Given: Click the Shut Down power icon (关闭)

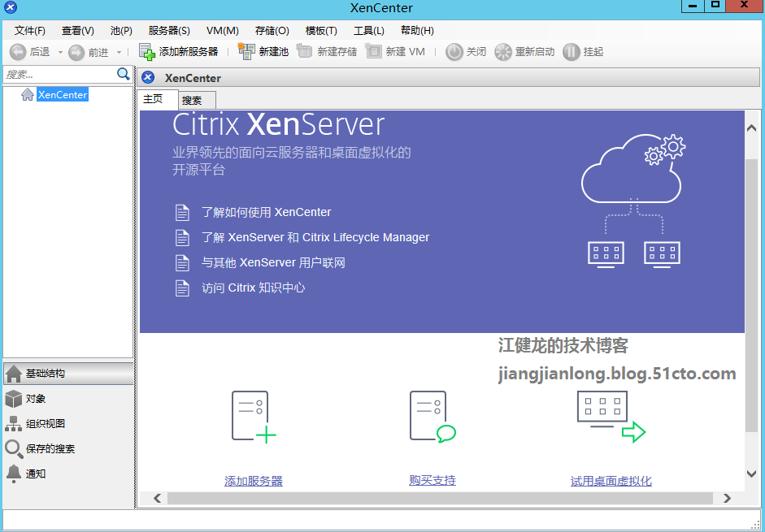Looking at the screenshot, I should click(x=454, y=52).
